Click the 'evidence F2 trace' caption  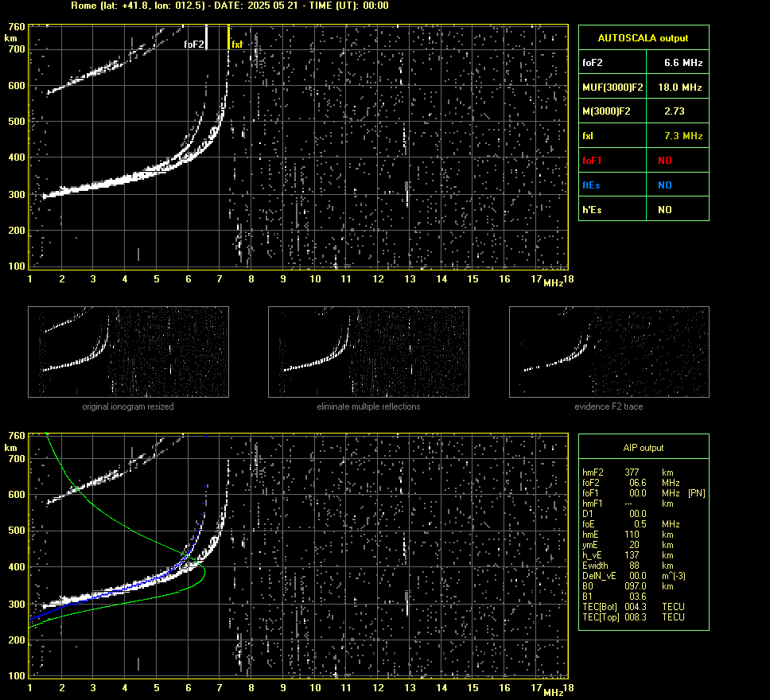(609, 406)
